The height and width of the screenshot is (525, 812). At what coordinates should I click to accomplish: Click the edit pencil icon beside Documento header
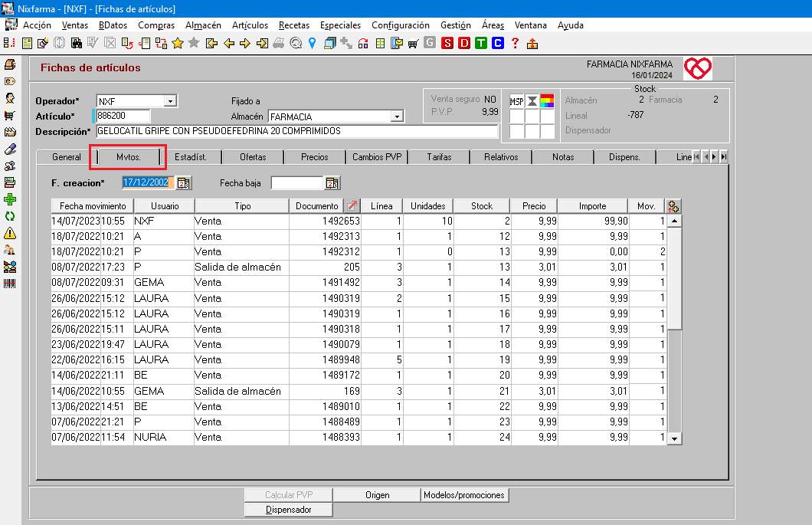[x=352, y=205]
